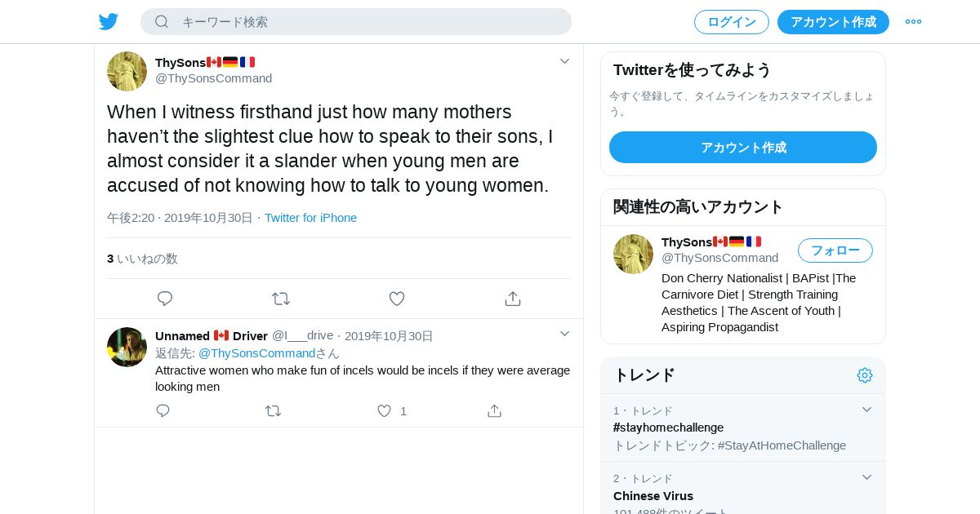
Task: Open the three-dots more menu in header
Action: (x=913, y=22)
